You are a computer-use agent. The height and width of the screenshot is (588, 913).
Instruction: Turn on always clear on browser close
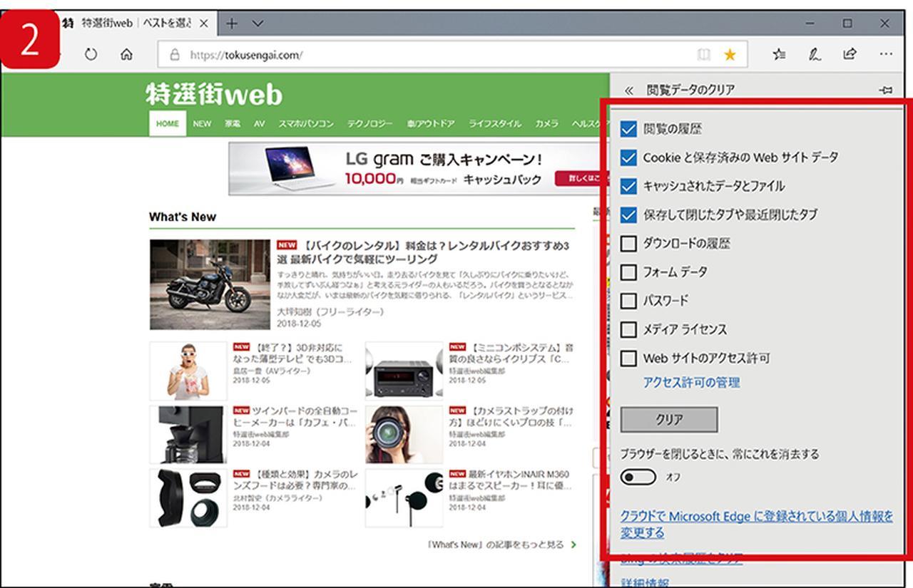[638, 478]
